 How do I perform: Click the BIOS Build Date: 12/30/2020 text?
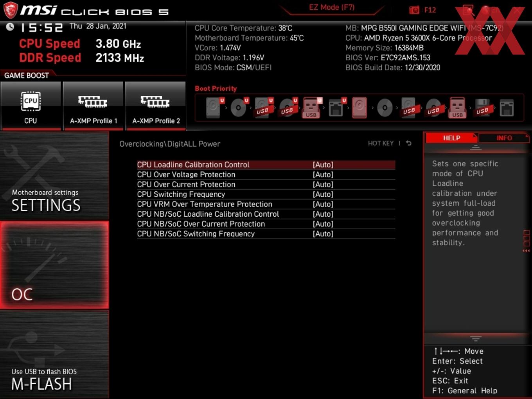[x=393, y=68]
